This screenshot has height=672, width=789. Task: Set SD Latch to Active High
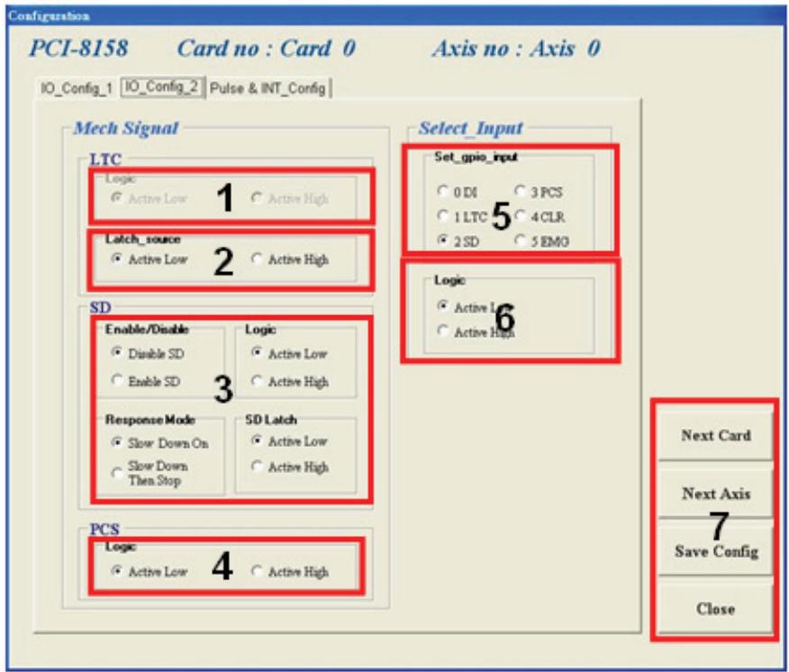pyautogui.click(x=290, y=468)
